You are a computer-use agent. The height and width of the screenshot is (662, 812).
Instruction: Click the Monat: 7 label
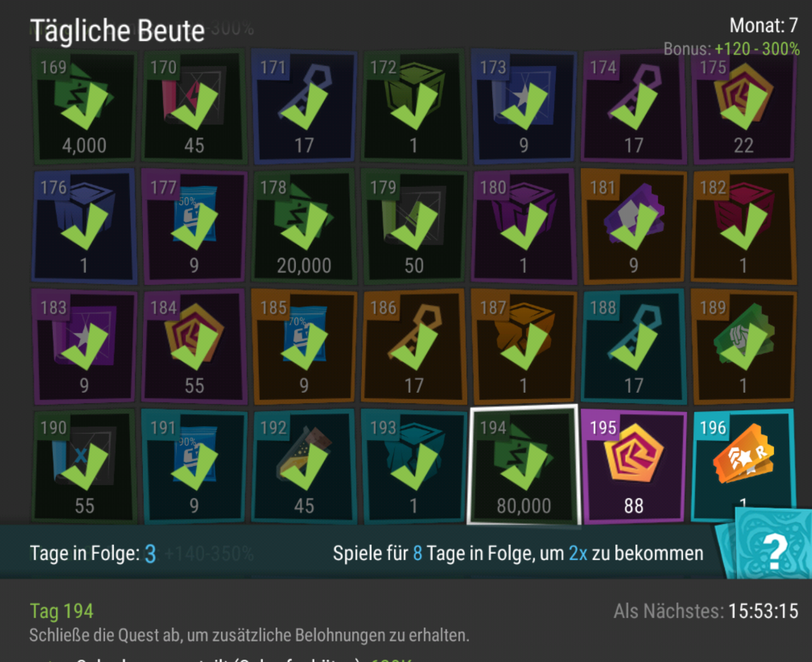(764, 25)
